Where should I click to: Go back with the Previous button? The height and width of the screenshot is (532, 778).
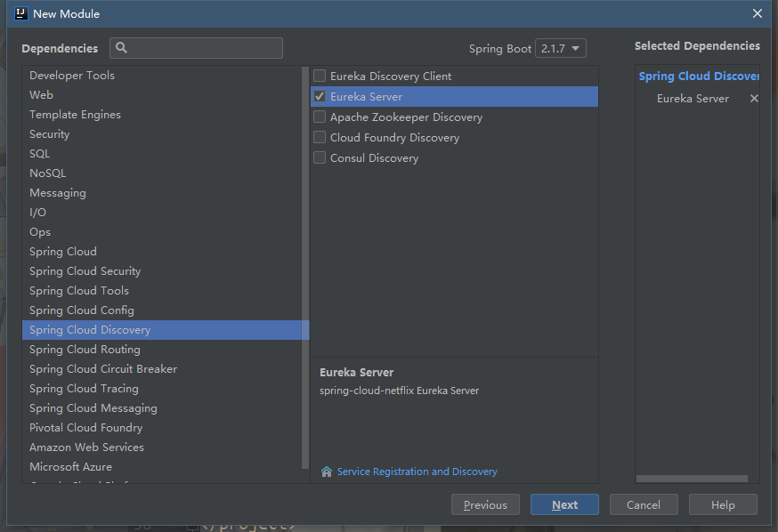485,504
